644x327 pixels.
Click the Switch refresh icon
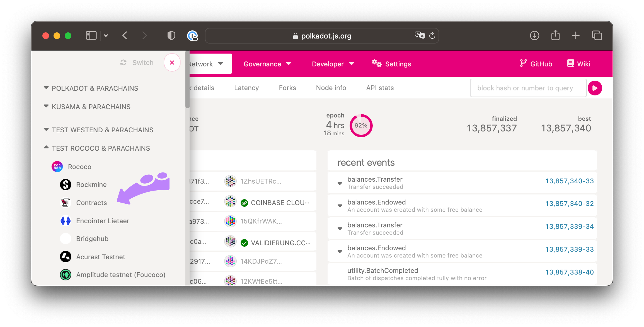click(x=123, y=62)
